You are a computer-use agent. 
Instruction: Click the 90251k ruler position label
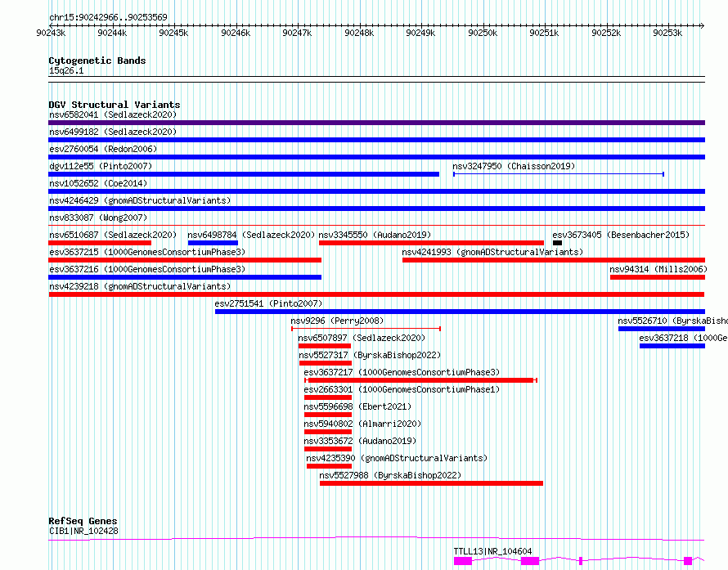click(544, 33)
